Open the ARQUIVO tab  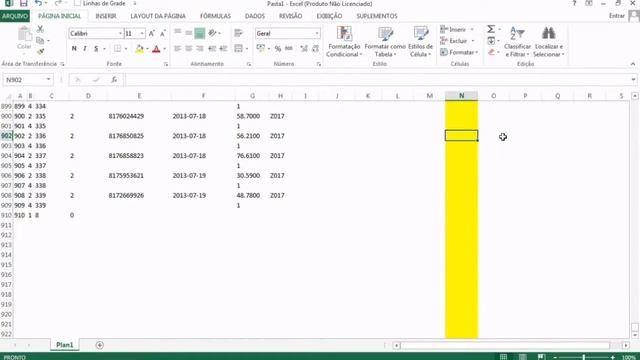pyautogui.click(x=15, y=16)
